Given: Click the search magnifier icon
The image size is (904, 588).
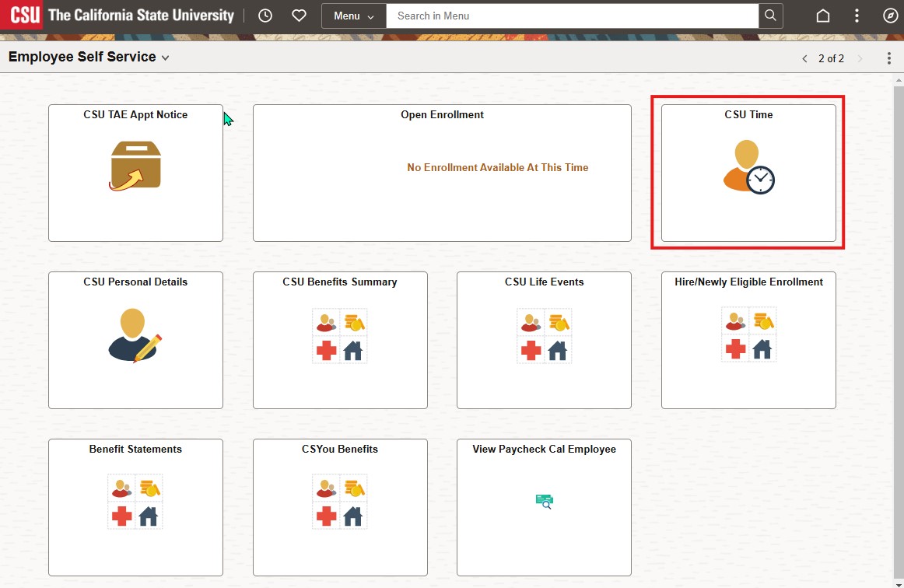Looking at the screenshot, I should 769,16.
